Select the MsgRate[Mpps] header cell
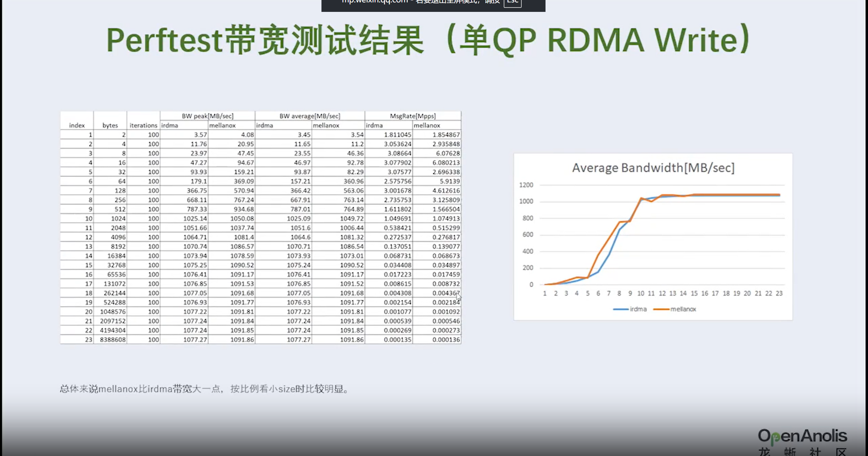The height and width of the screenshot is (456, 868). pos(412,116)
